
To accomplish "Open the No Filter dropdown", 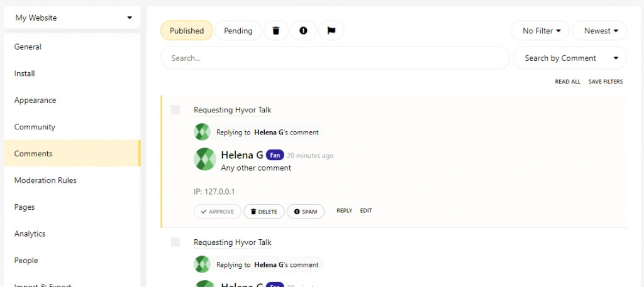I will coord(540,31).
